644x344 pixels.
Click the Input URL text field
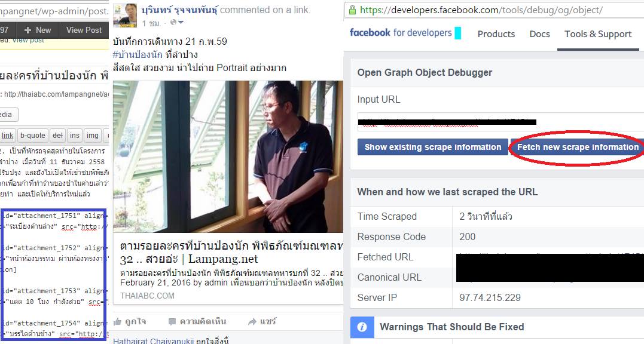[500, 122]
